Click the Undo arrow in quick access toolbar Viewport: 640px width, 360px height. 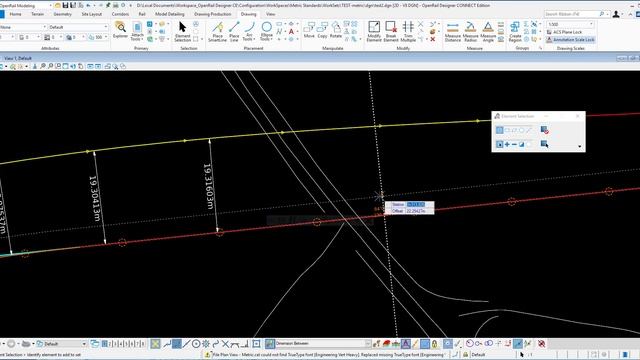89,5
